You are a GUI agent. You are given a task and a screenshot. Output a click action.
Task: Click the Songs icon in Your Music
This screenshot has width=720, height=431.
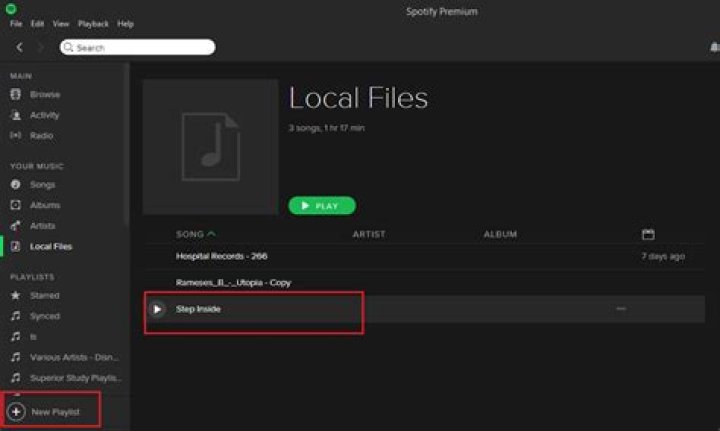tap(16, 185)
